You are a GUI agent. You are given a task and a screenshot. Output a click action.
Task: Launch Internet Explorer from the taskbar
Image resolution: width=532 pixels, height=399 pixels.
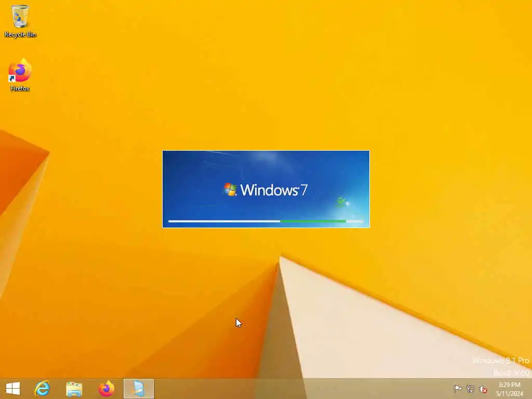[x=43, y=389]
